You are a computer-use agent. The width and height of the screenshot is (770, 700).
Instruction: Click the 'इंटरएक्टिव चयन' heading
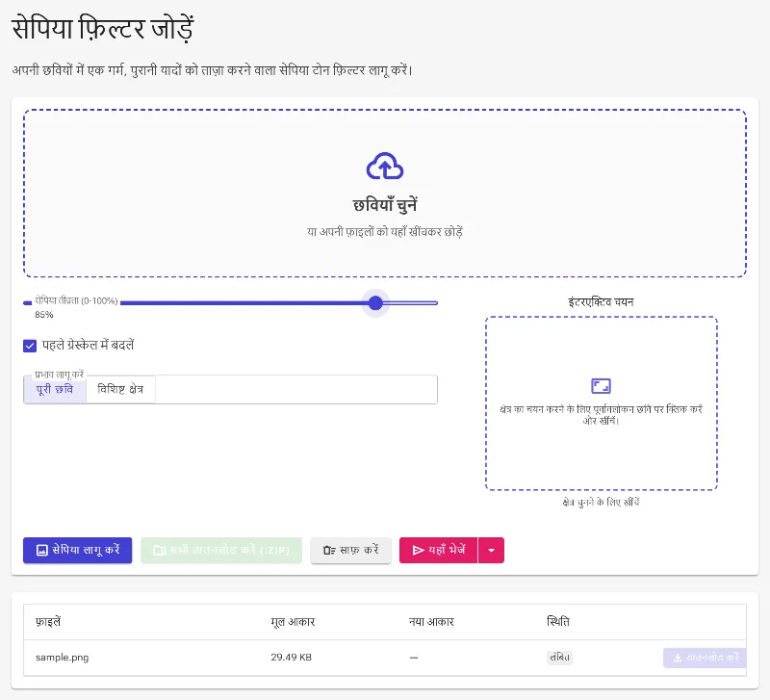pyautogui.click(x=601, y=302)
